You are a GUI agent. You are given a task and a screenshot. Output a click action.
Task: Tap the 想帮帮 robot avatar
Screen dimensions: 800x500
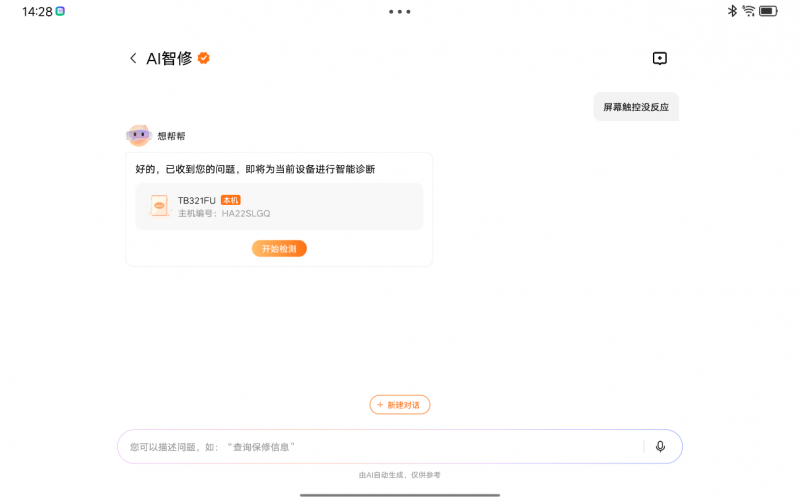click(139, 136)
